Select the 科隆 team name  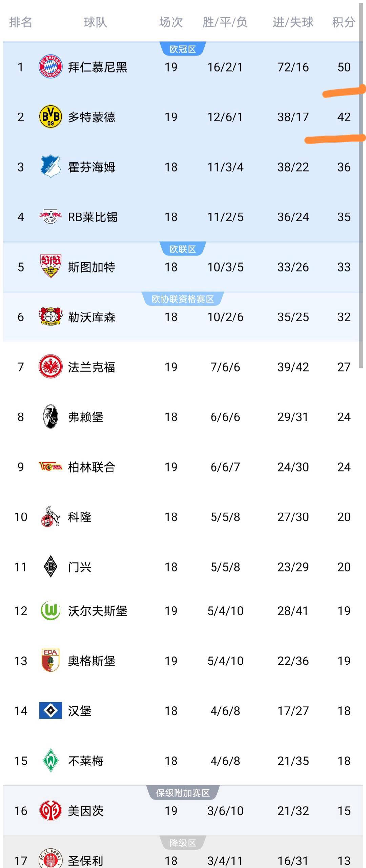click(x=80, y=517)
